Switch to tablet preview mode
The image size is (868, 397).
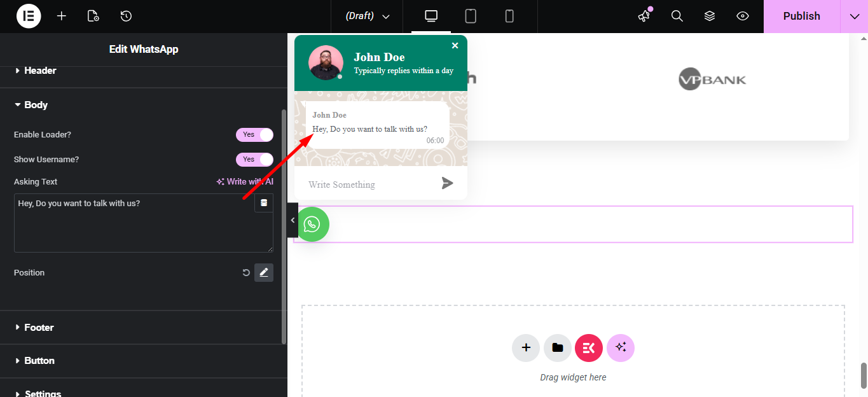[470, 16]
